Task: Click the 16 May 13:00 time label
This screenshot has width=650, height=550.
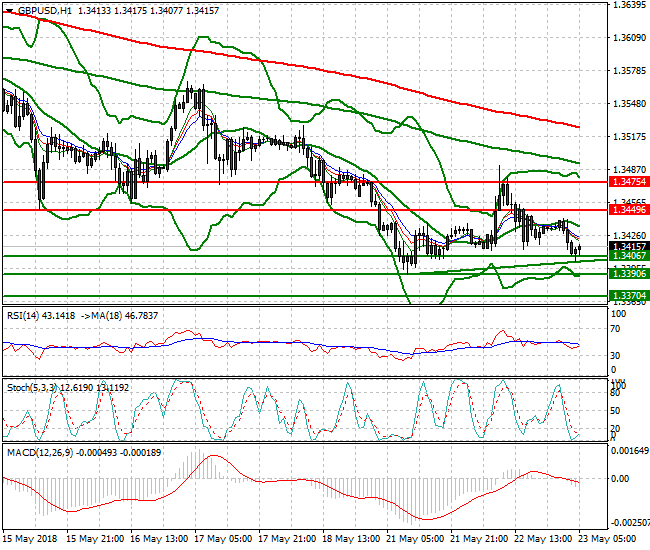Action: pyautogui.click(x=159, y=539)
